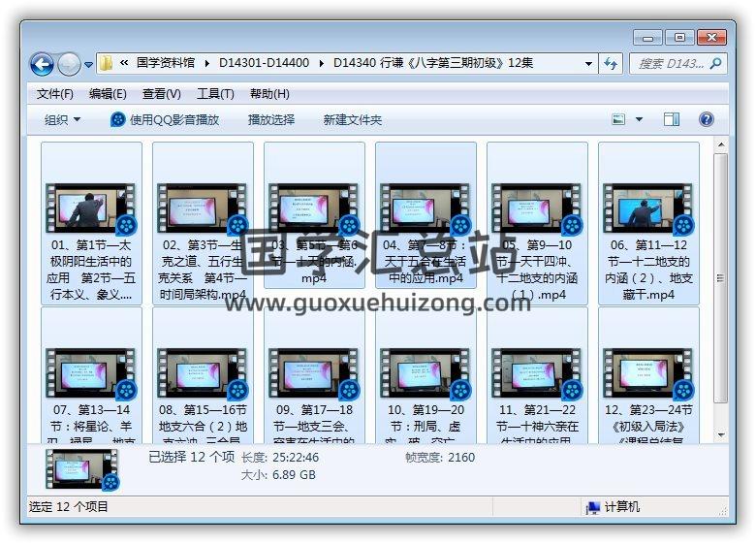Screen dimensions: 756x544
Task: Select the video file starting with 06、第11—12节
Action: click(647, 223)
